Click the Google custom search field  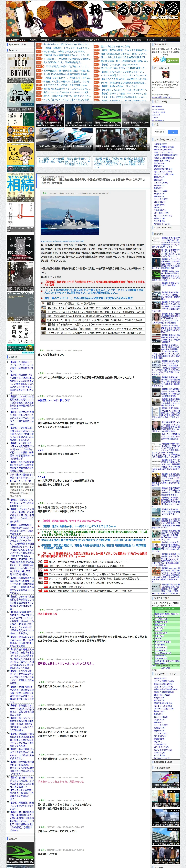coord(160,132)
